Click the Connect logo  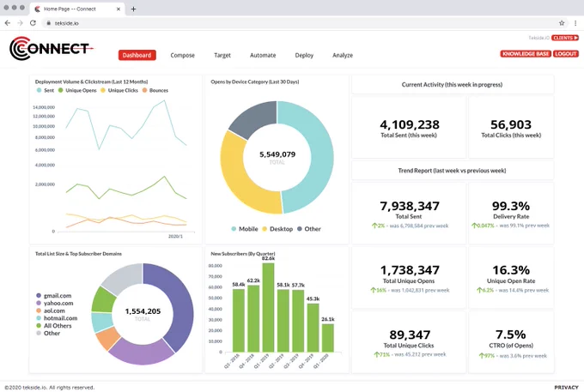tap(52, 48)
